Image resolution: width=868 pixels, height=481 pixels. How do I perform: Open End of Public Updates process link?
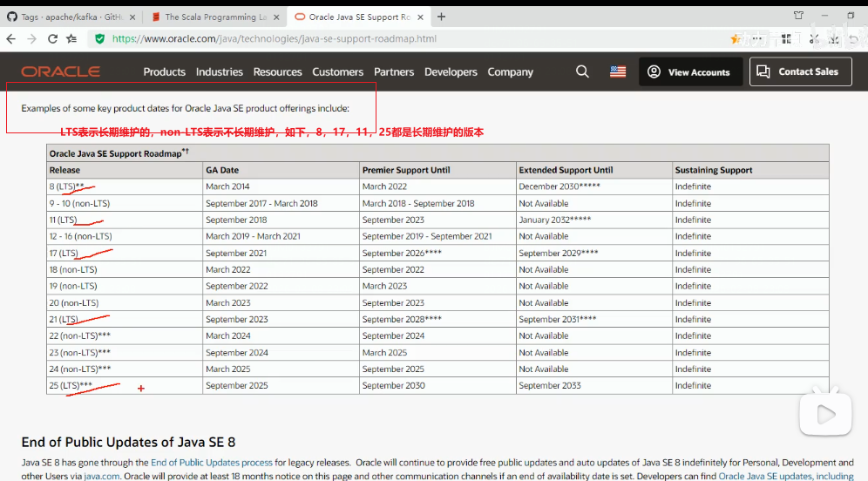212,462
